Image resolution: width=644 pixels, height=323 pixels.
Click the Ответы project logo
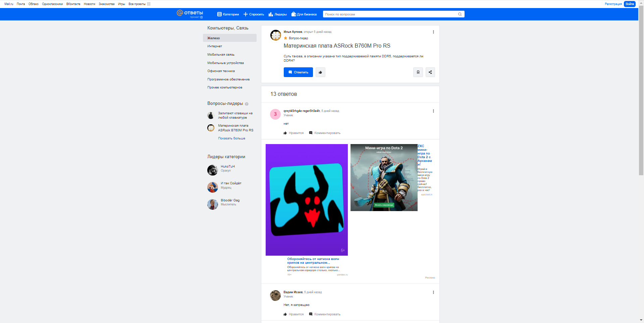point(190,14)
